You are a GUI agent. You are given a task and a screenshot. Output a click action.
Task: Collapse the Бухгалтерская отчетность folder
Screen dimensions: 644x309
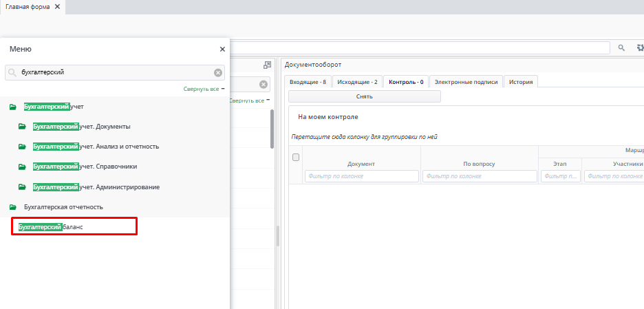[12, 206]
